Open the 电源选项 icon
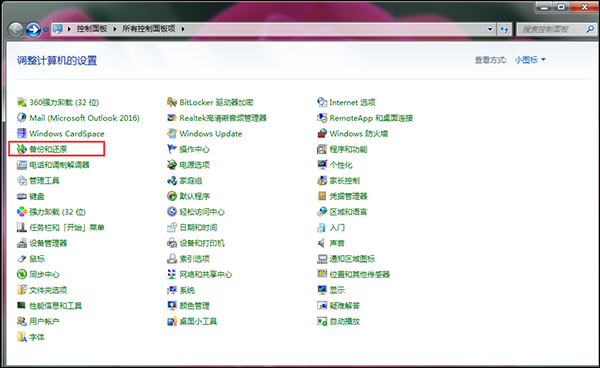The image size is (600, 368). (x=172, y=165)
